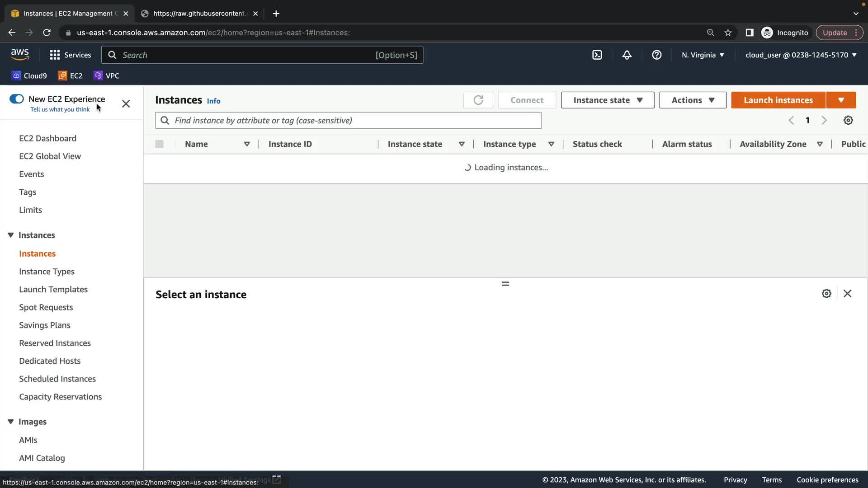The width and height of the screenshot is (868, 488).
Task: Switch to the raw.githubusercontent browser tab
Action: 199,14
